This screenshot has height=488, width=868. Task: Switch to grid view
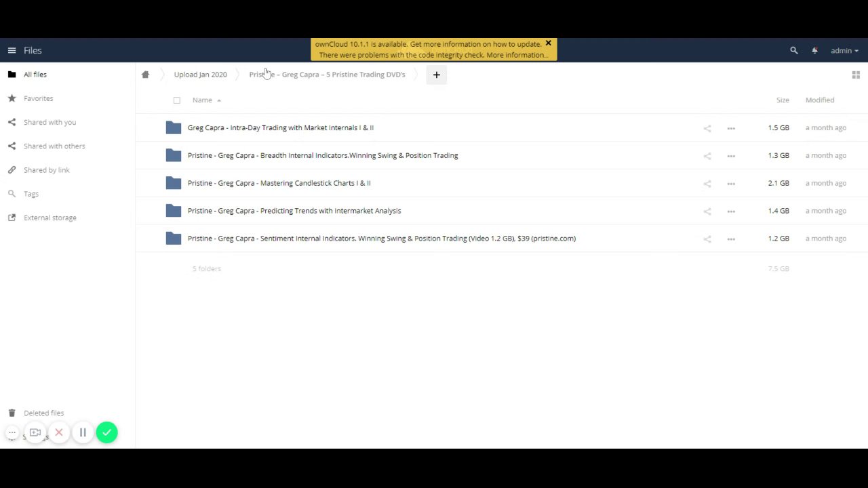(856, 75)
